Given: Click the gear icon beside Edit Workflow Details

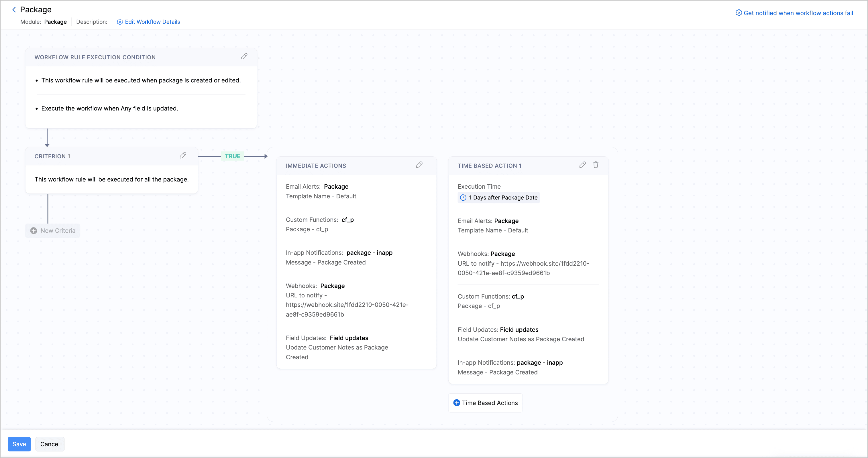Looking at the screenshot, I should coord(120,22).
